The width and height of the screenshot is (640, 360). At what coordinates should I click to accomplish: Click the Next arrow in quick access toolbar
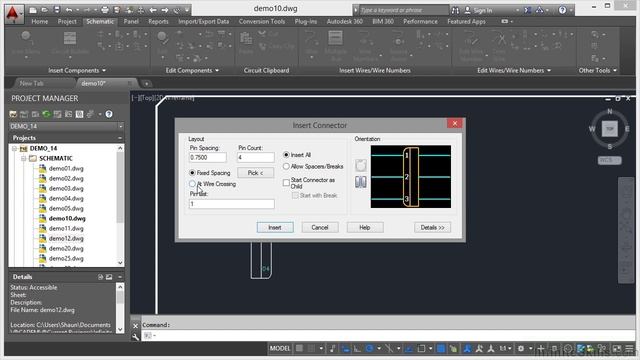pos(164,10)
